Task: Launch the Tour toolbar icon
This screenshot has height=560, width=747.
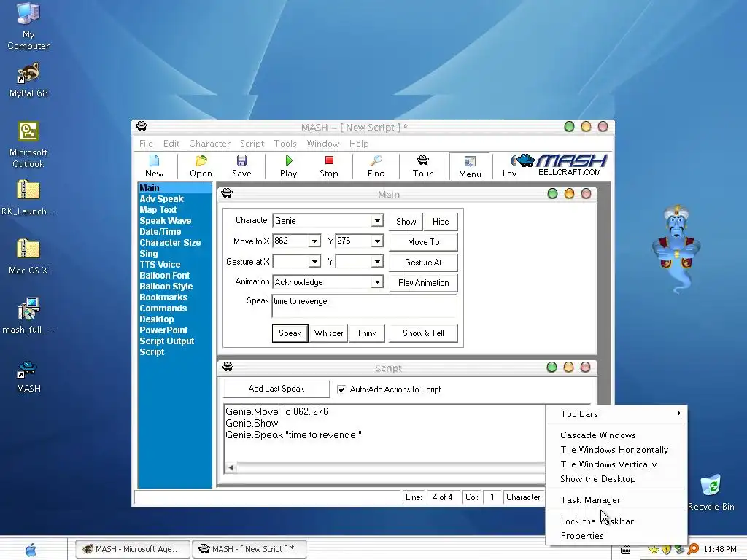Action: click(x=422, y=166)
